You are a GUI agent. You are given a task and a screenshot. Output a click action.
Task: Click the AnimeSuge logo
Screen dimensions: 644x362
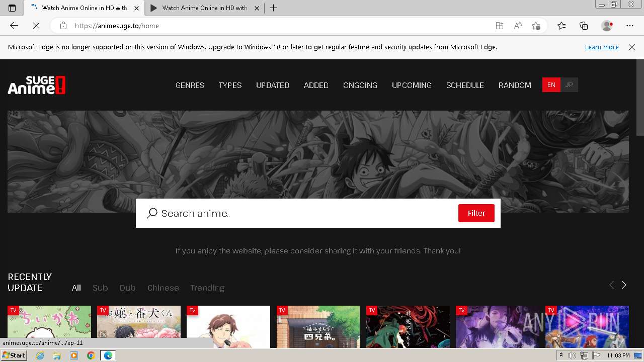point(37,85)
